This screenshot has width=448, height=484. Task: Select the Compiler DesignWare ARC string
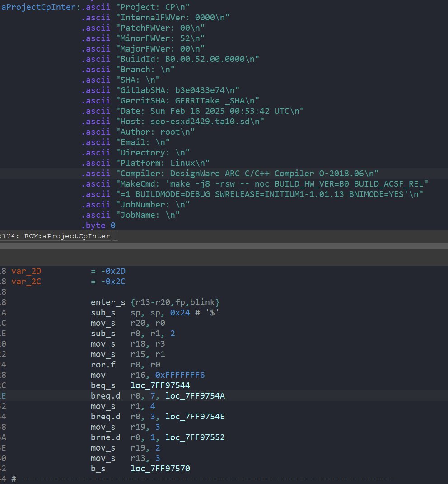pyautogui.click(x=247, y=174)
